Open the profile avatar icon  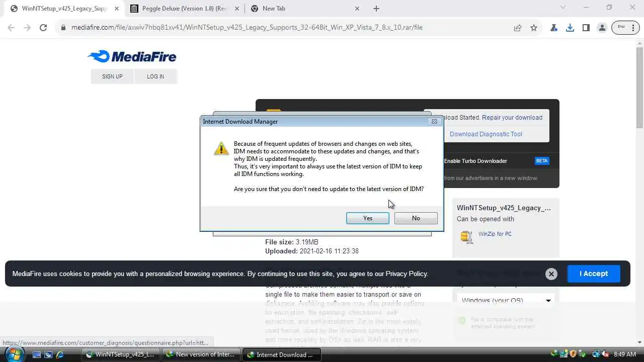pyautogui.click(x=602, y=28)
